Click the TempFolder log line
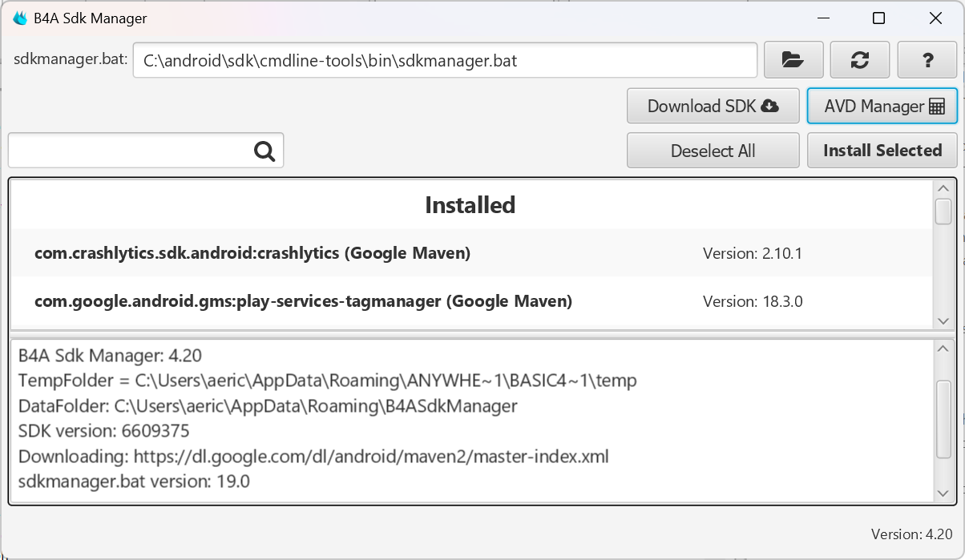 (x=328, y=381)
